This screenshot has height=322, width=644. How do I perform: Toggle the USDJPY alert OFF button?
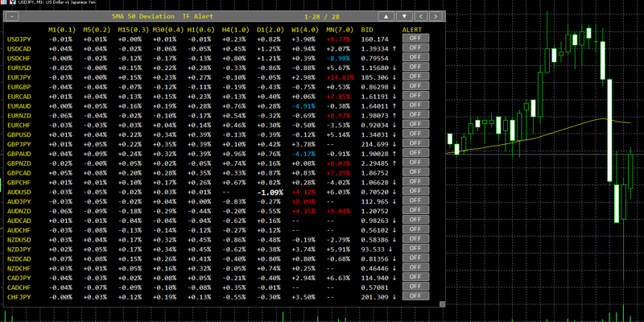[x=415, y=38]
